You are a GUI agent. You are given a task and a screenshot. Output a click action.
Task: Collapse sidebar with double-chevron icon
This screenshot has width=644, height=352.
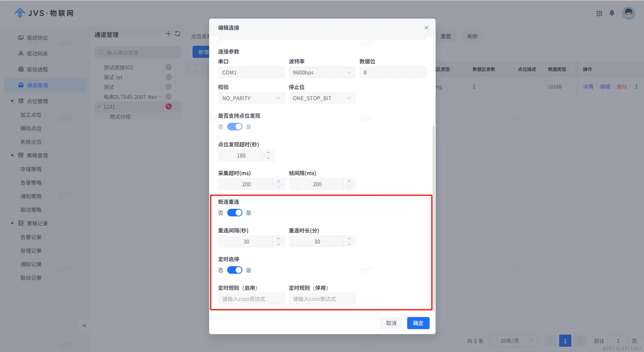pyautogui.click(x=84, y=326)
